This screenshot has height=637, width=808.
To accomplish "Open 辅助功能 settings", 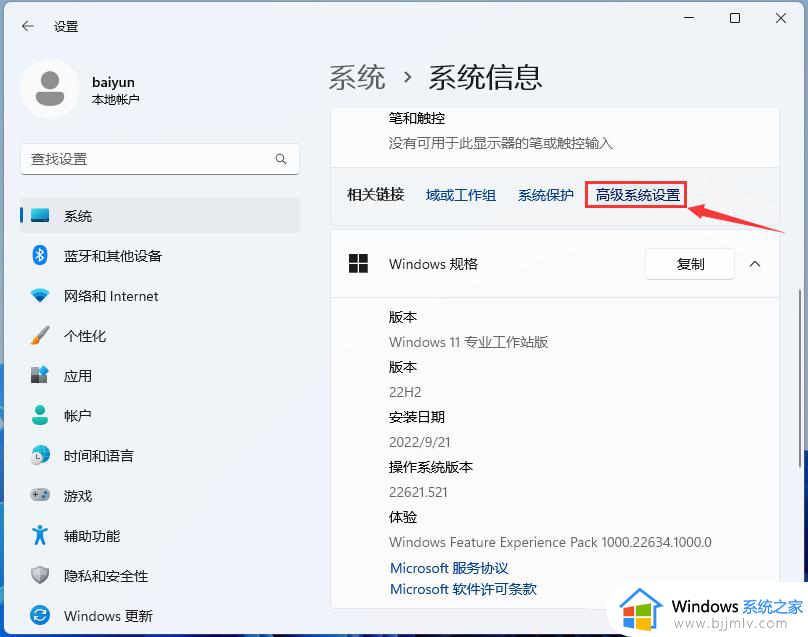I will point(160,535).
